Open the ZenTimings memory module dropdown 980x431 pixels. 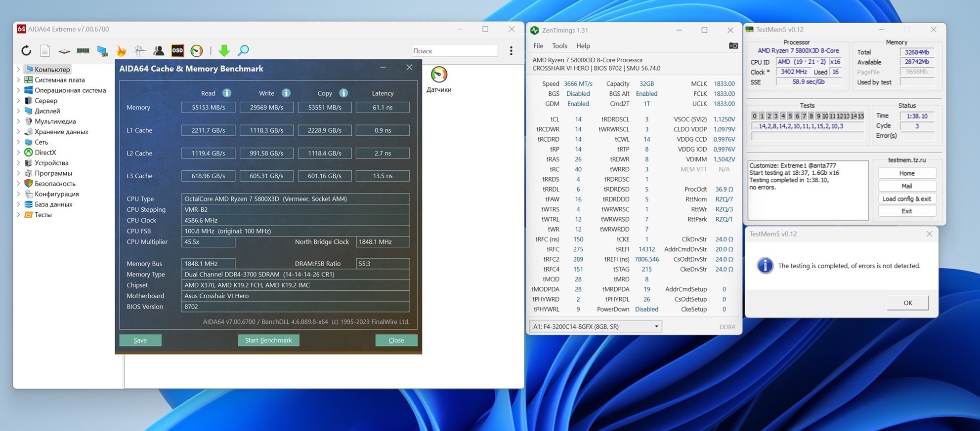pos(595,326)
